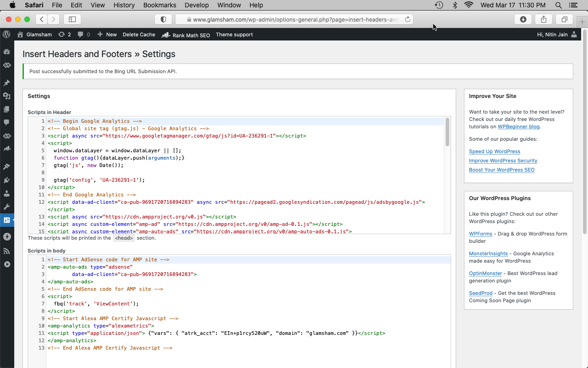588x368 pixels.
Task: Visit the MonsterInsights plugin link
Action: point(488,253)
